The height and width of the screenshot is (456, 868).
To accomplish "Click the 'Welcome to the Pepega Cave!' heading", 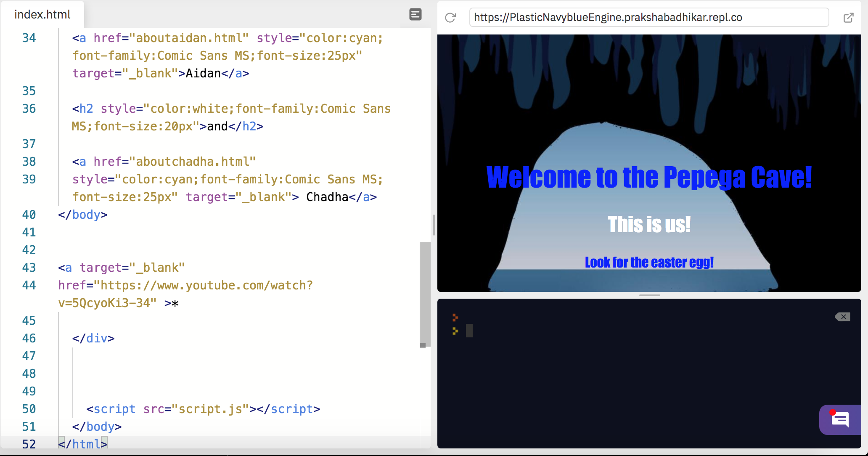I will pos(649,178).
